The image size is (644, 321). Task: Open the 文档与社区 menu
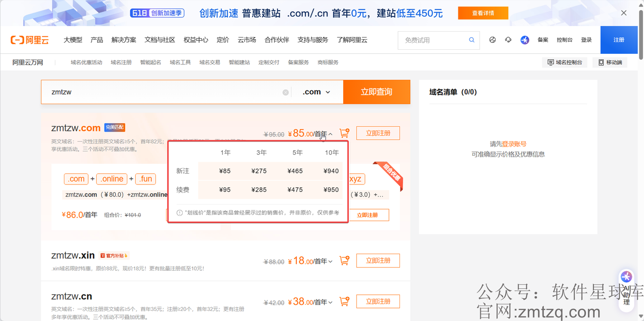(159, 40)
